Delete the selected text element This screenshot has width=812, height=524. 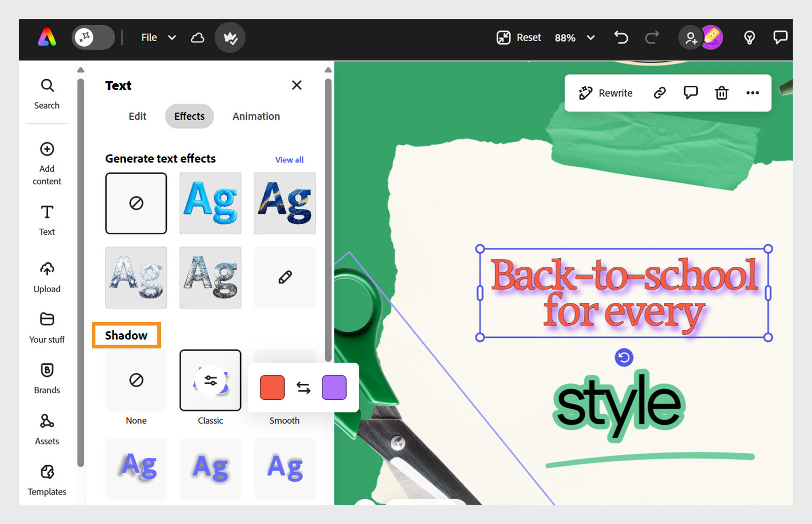click(x=721, y=93)
